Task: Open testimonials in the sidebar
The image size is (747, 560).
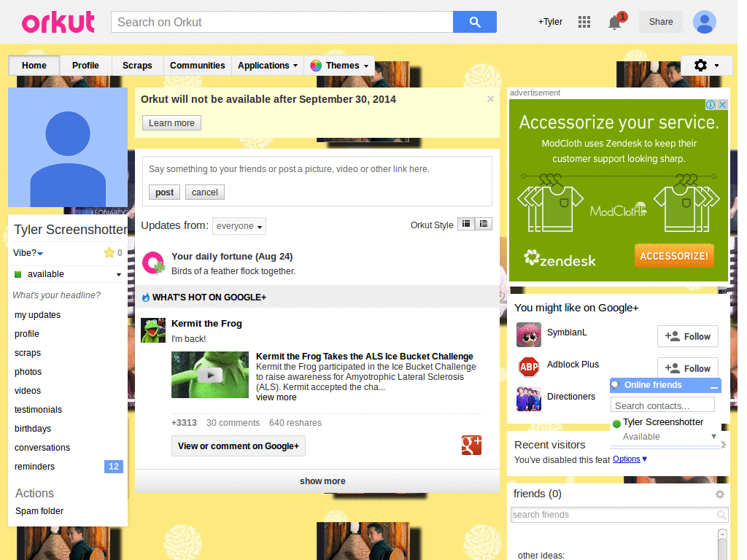Action: 38,410
